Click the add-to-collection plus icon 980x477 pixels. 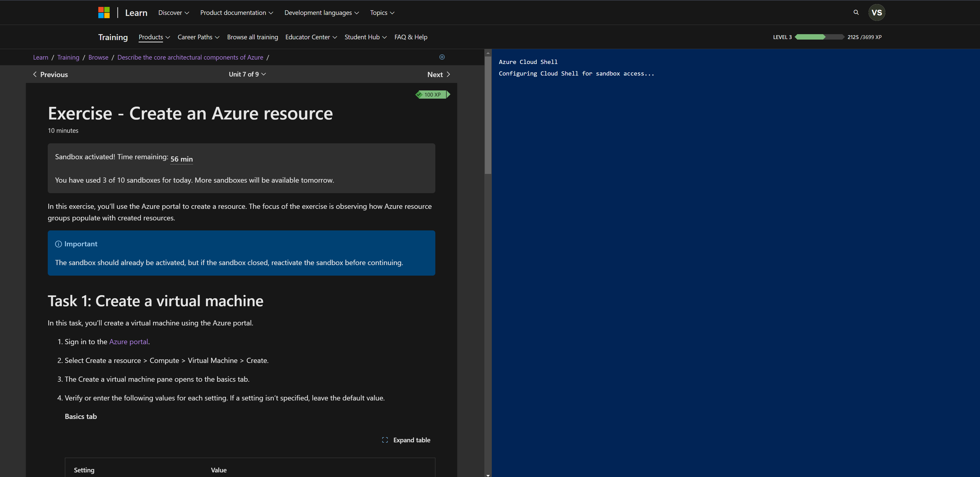[x=442, y=57]
